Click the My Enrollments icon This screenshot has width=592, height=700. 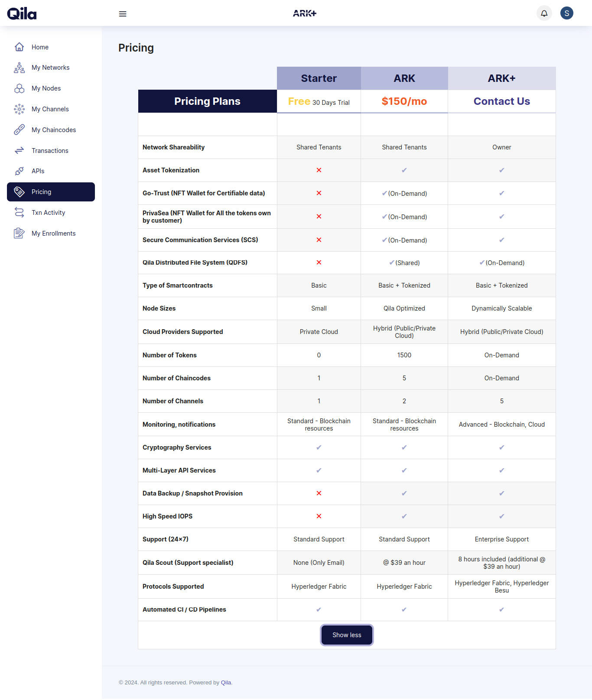pos(19,233)
